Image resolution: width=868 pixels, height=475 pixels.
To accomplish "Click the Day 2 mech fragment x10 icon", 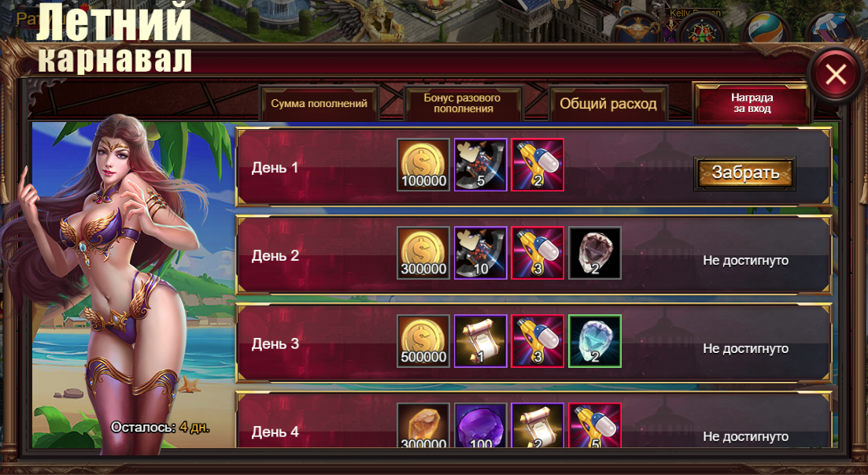I will pos(481,253).
